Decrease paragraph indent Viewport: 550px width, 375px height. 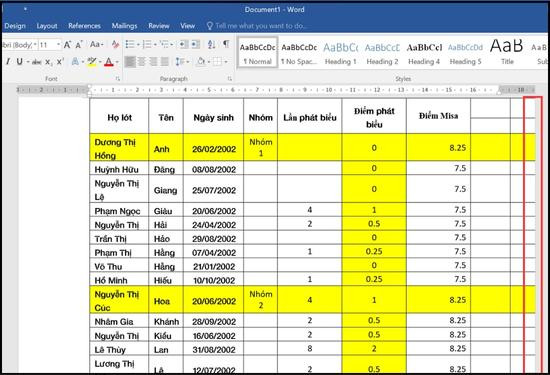coord(183,44)
